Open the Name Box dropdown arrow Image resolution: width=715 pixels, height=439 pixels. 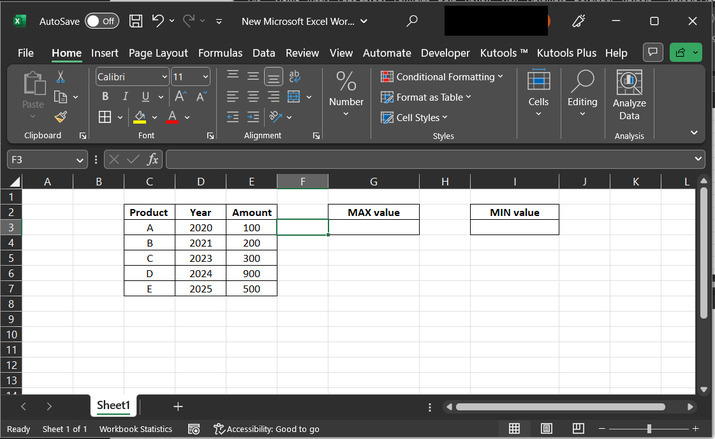click(80, 160)
